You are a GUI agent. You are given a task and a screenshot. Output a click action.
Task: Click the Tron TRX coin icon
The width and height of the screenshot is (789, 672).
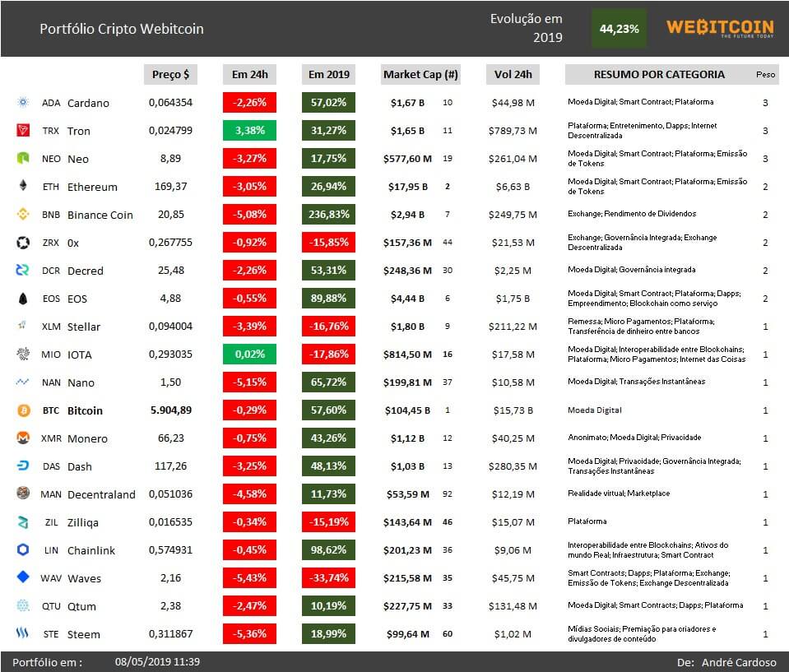tap(23, 131)
